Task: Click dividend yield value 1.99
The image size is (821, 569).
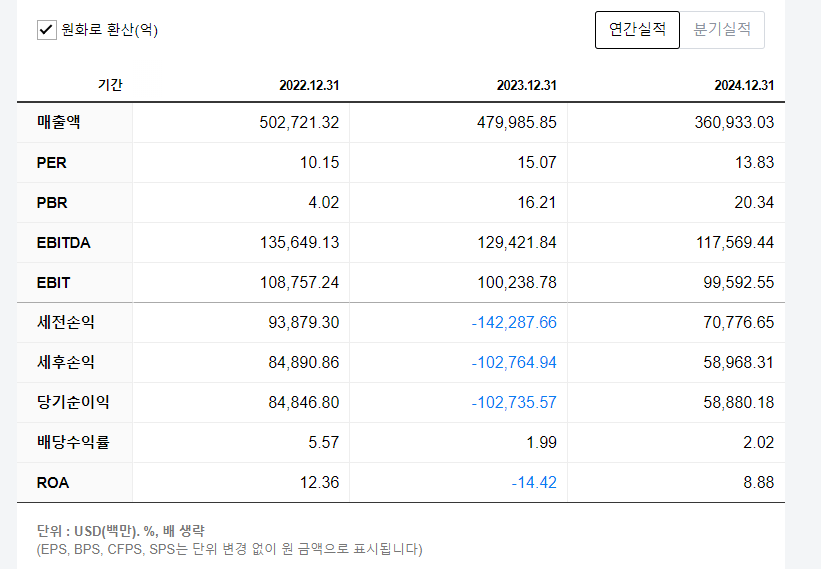Action: [x=541, y=442]
